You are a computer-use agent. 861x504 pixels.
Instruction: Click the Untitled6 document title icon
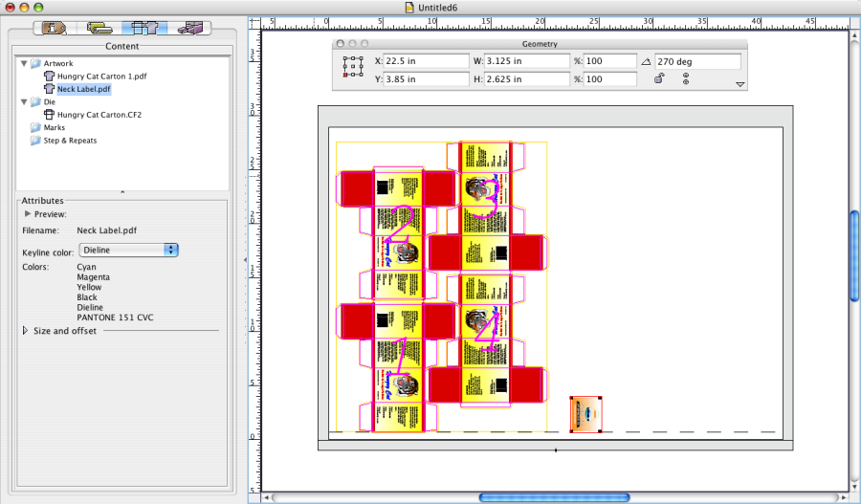click(409, 7)
